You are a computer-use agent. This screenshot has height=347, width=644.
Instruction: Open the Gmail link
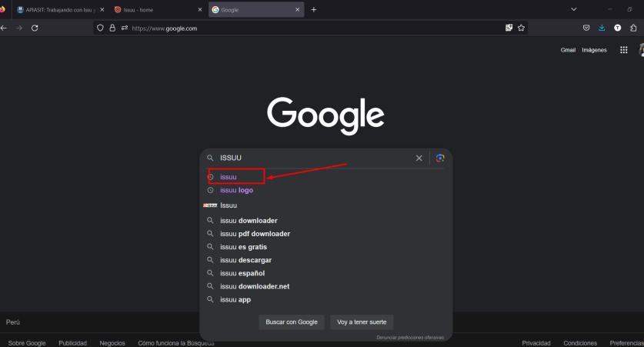pyautogui.click(x=568, y=50)
